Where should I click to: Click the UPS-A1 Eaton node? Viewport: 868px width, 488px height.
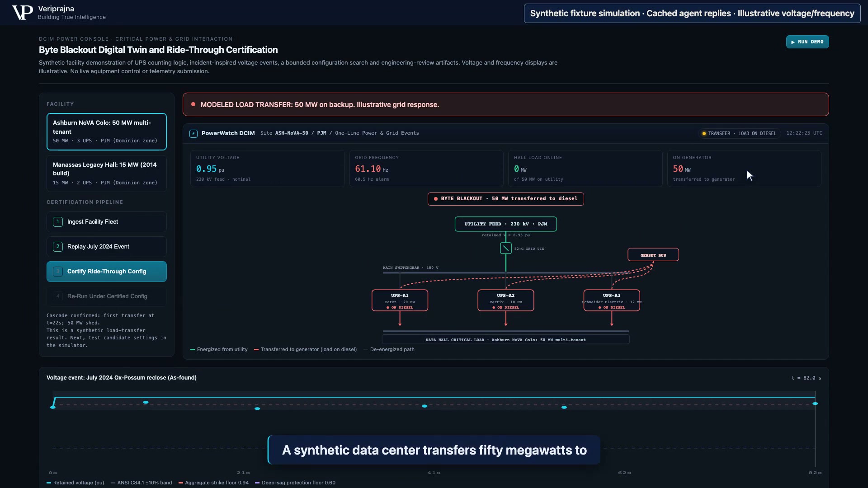pyautogui.click(x=400, y=300)
